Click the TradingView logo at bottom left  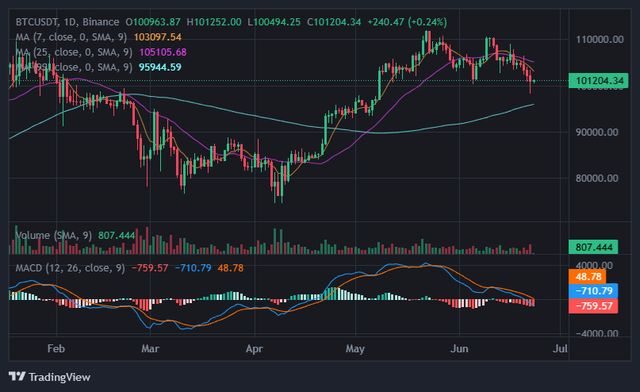click(x=49, y=376)
